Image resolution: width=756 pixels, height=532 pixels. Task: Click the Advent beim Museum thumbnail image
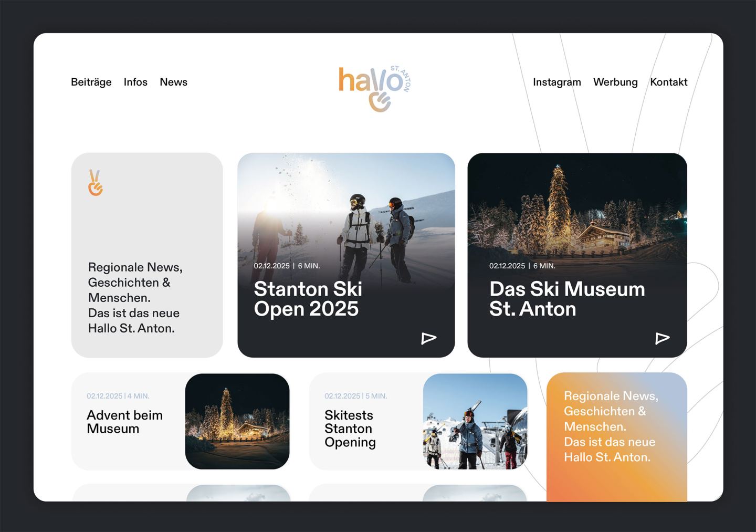click(x=237, y=421)
